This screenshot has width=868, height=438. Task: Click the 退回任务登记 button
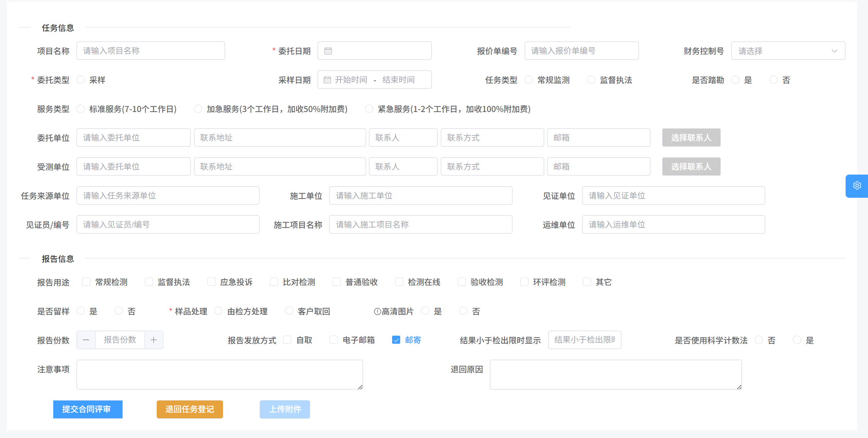click(x=189, y=409)
